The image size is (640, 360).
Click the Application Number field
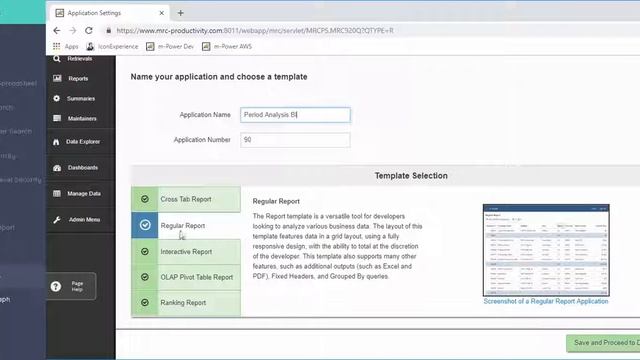pos(295,140)
